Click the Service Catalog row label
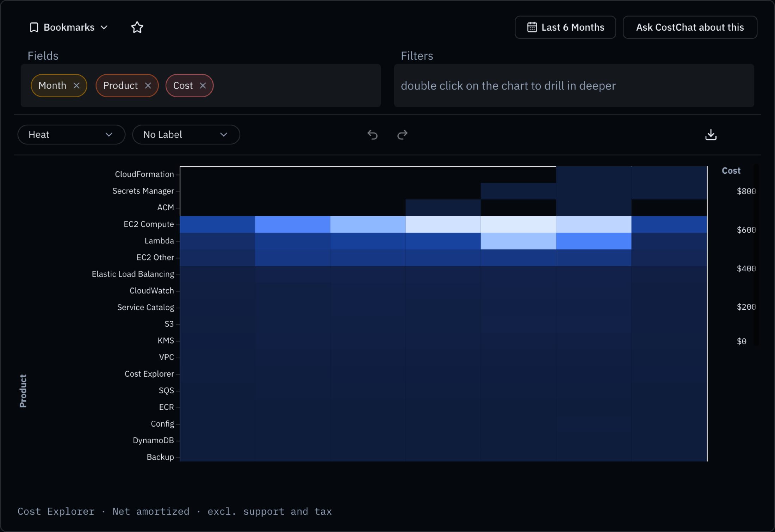The width and height of the screenshot is (775, 532). tap(145, 307)
